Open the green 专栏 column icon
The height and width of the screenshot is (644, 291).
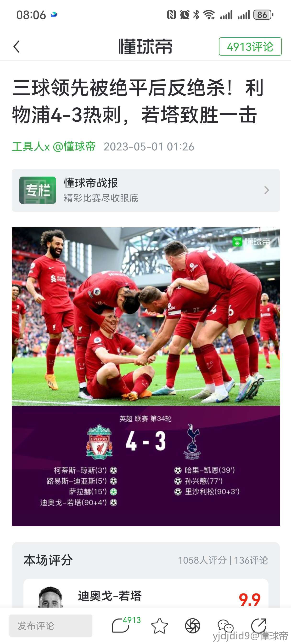(x=38, y=190)
